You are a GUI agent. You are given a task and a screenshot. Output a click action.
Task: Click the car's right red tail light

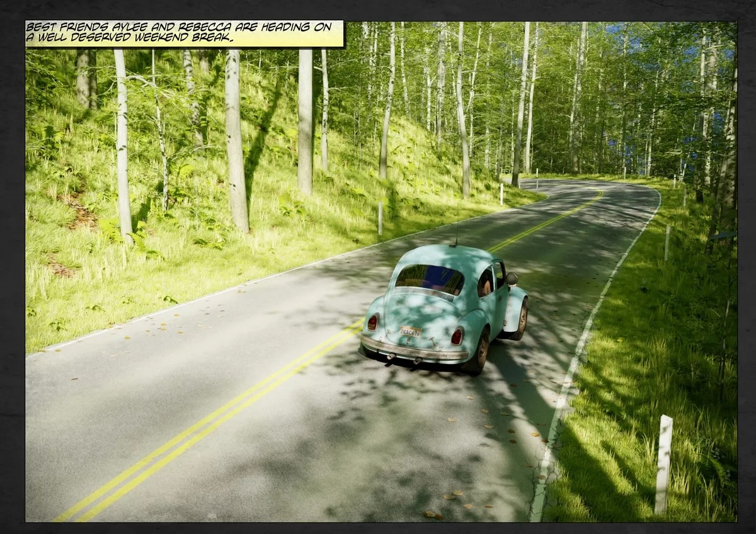(457, 336)
